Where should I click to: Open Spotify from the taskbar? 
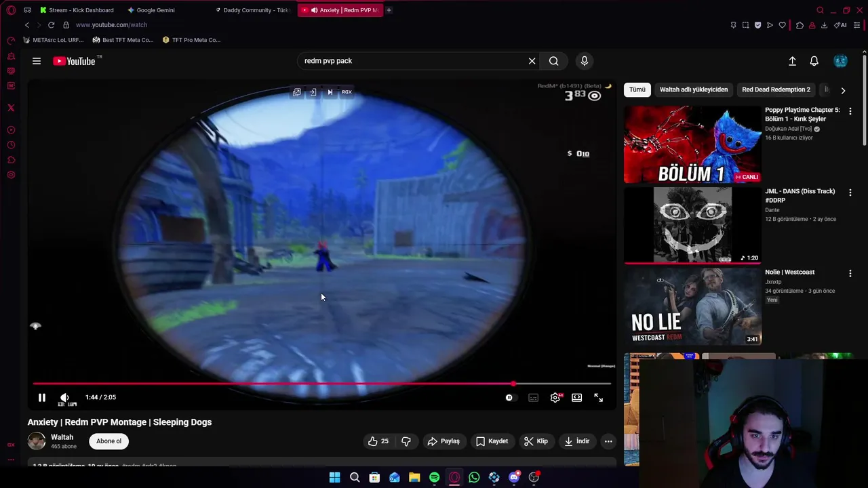[x=434, y=477]
